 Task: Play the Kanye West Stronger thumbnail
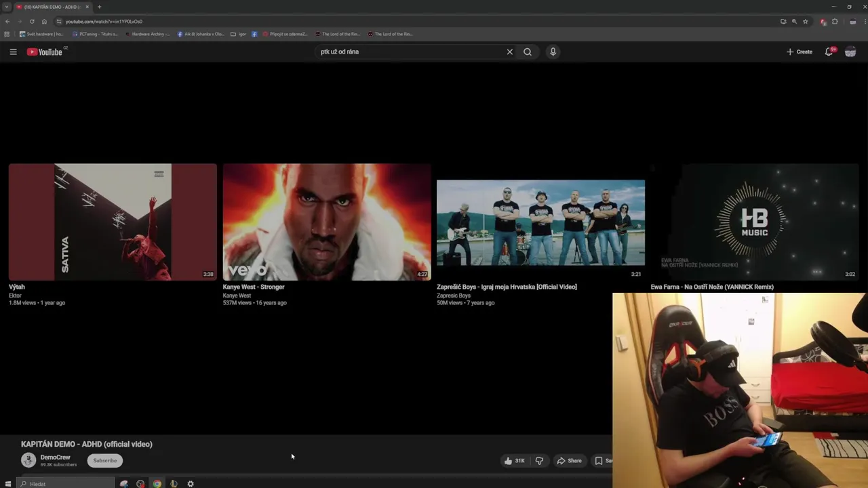(x=327, y=222)
